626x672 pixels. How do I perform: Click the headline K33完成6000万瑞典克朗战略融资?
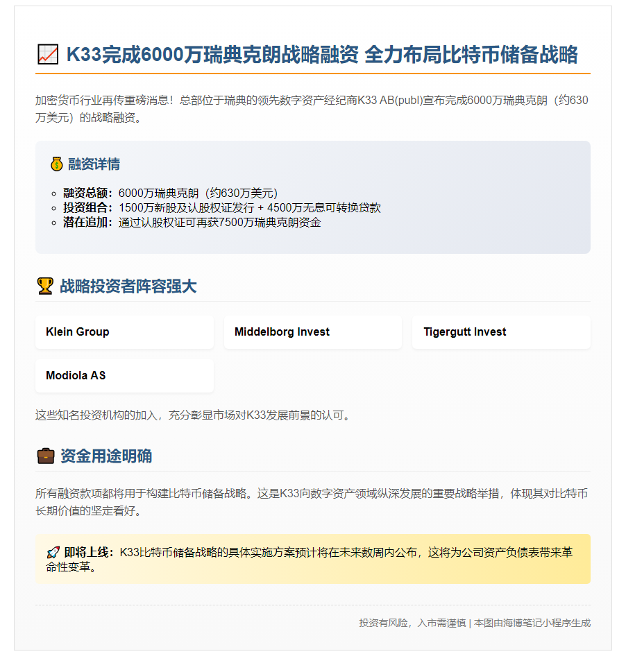tap(212, 55)
